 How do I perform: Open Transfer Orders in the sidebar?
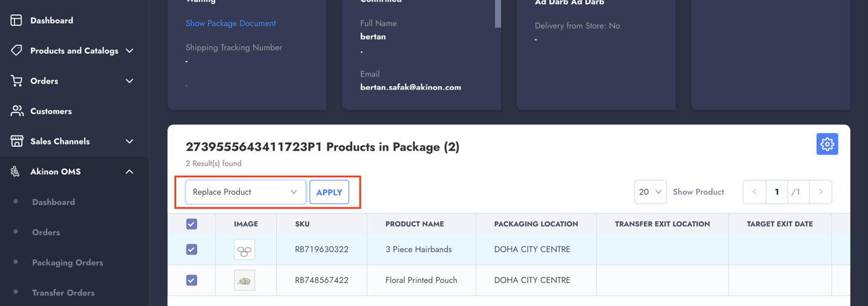[63, 293]
